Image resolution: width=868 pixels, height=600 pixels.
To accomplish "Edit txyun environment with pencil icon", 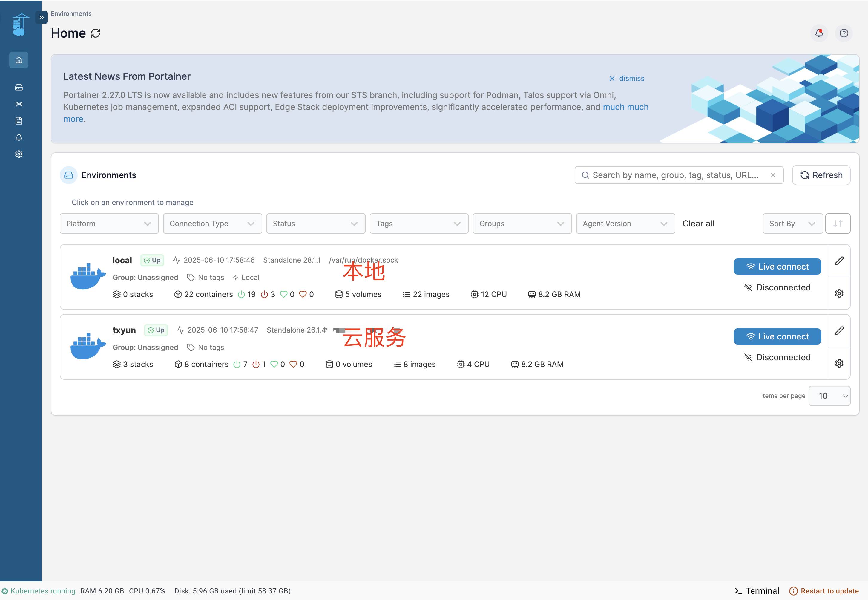I will (839, 331).
